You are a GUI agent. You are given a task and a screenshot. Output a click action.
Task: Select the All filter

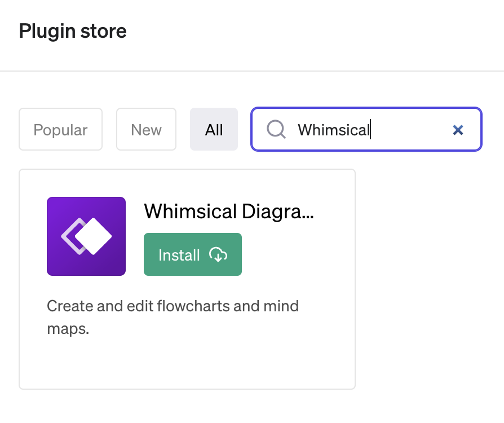(x=214, y=129)
